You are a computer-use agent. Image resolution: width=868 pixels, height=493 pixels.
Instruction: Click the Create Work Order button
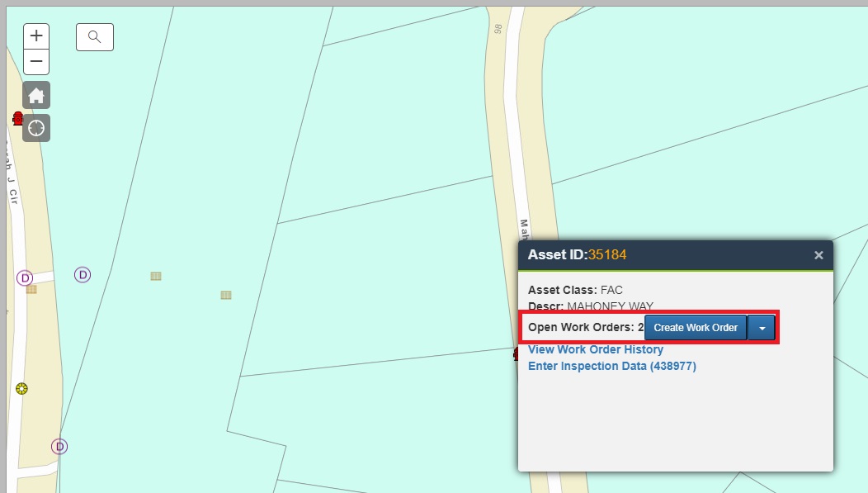[696, 327]
